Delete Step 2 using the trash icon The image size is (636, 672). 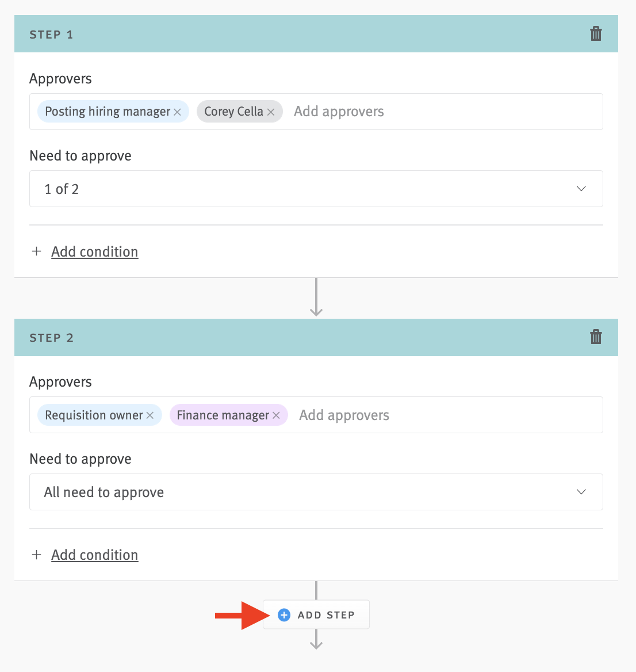[596, 337]
